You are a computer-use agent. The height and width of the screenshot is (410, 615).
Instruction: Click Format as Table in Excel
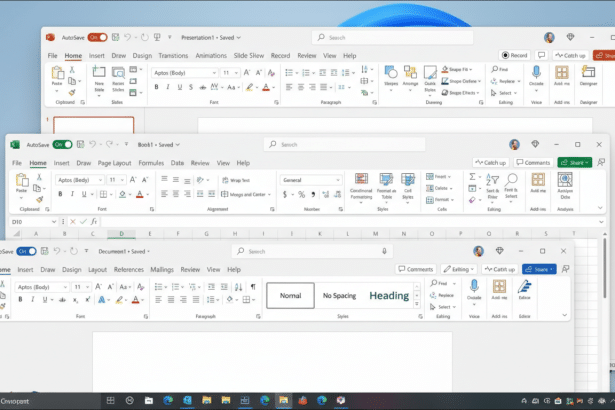386,180
